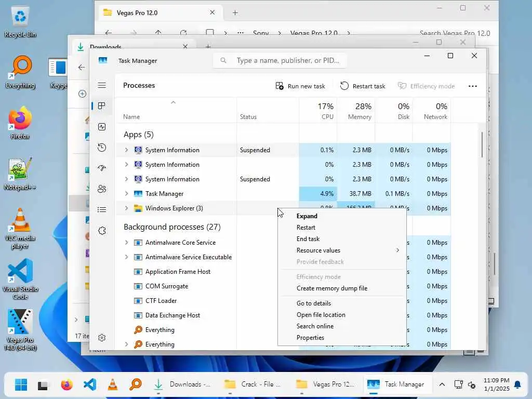Switch to Downloads window from the taskbar

point(182,384)
